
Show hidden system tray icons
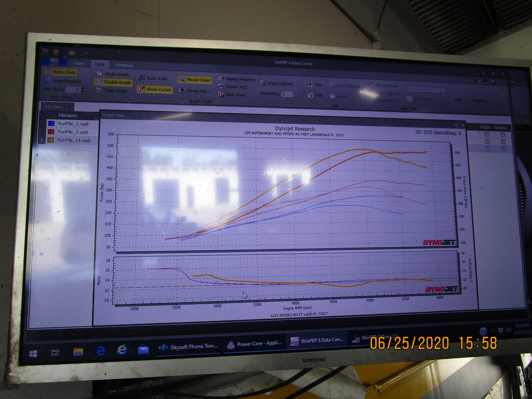coord(492,330)
